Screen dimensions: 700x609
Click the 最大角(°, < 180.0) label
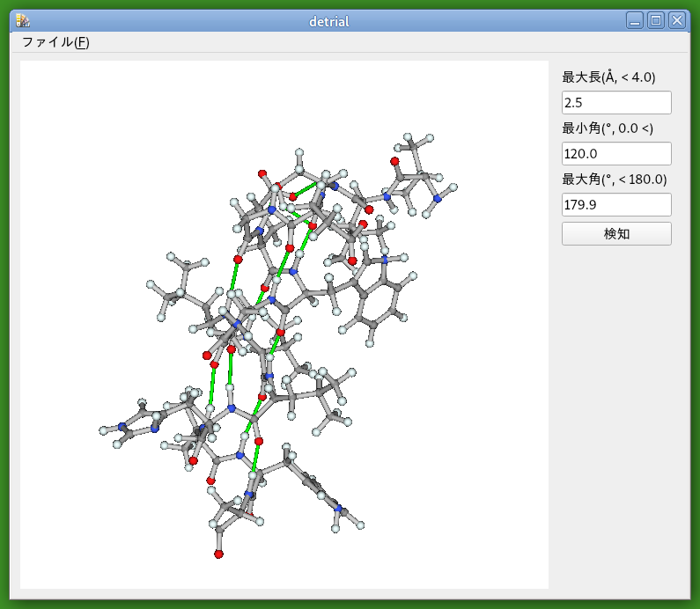pyautogui.click(x=614, y=180)
